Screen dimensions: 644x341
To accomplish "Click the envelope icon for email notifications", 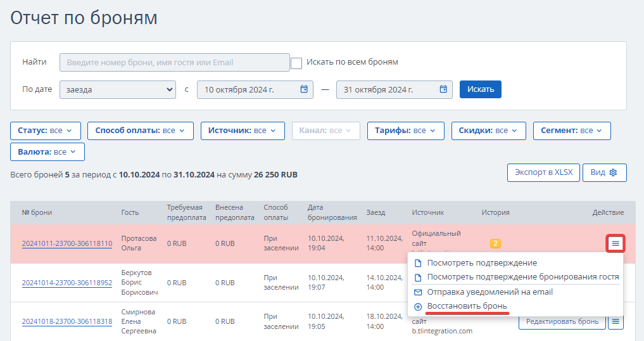I will click(418, 292).
